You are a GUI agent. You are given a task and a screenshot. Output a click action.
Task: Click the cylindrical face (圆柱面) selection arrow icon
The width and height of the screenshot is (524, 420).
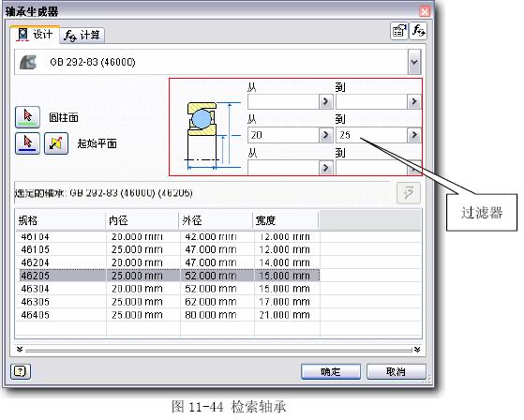click(x=27, y=117)
